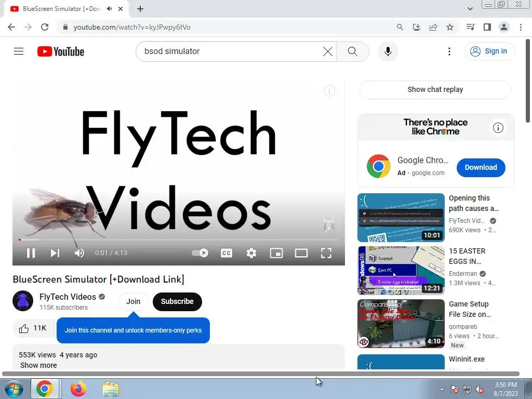The width and height of the screenshot is (532, 399).
Task: Click the channel watermark in player
Action: click(328, 224)
